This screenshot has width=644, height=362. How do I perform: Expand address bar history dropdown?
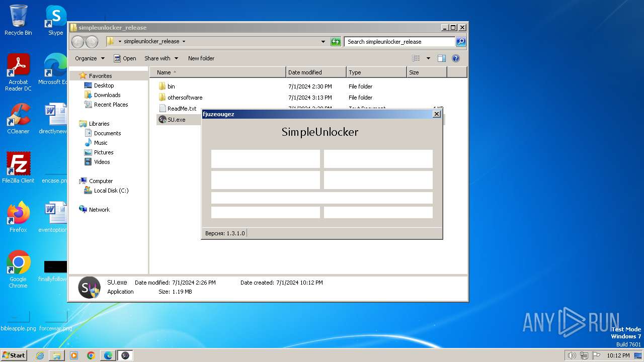click(323, 42)
